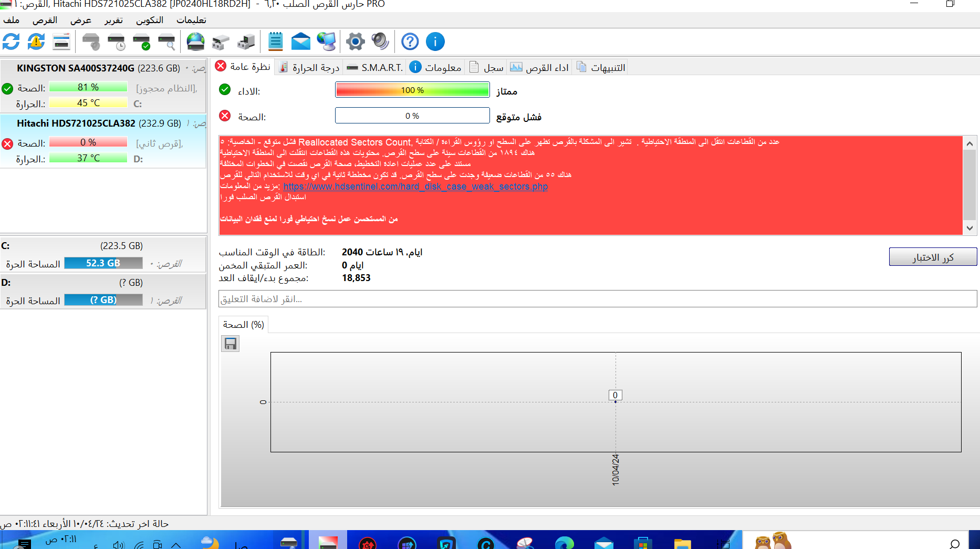The width and height of the screenshot is (980, 549).
Task: Select KINGSTON SA400S37240G disk entry
Action: pyautogui.click(x=103, y=86)
